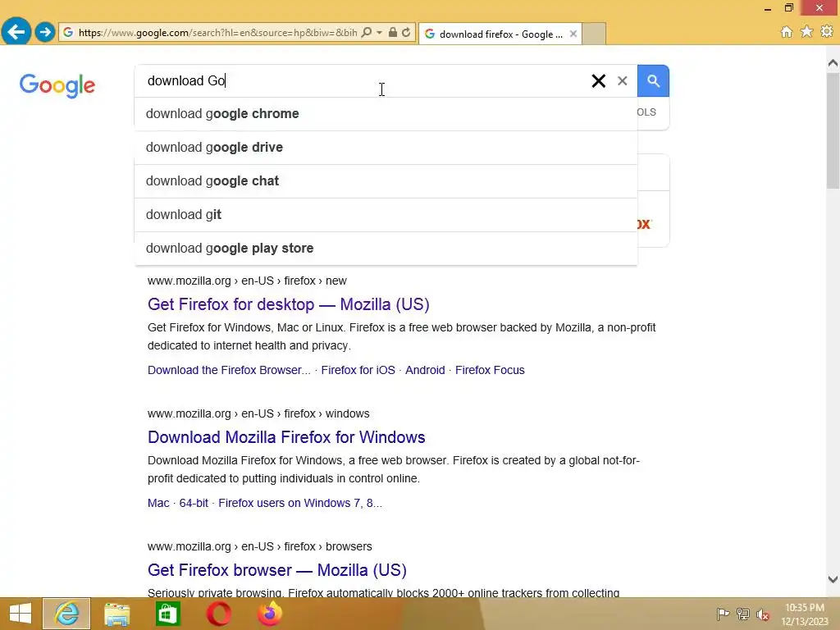
Task: Open 'Firefox users on Windows 7, 8...' sitelink
Action: [x=300, y=503]
